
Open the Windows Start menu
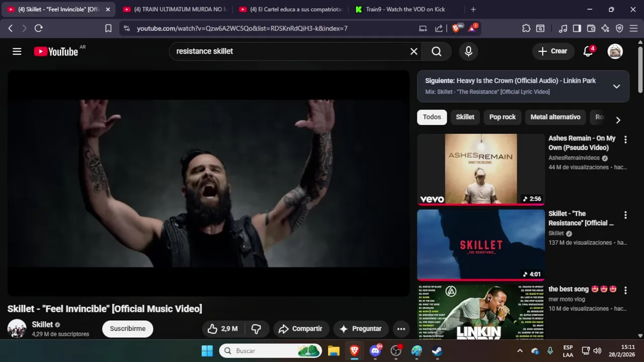click(207, 351)
